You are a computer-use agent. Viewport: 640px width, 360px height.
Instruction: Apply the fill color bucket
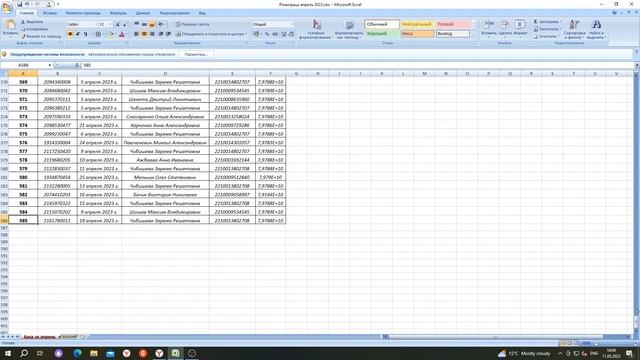(x=111, y=34)
